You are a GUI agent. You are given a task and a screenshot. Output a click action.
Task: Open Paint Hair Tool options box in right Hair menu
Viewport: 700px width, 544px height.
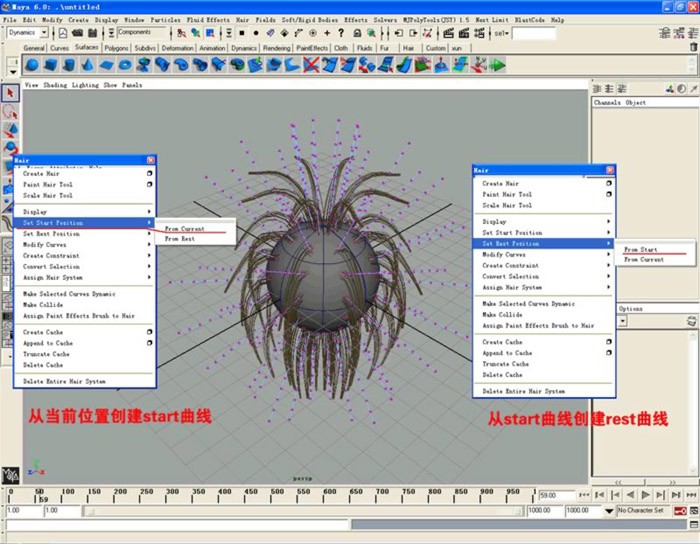(x=609, y=194)
